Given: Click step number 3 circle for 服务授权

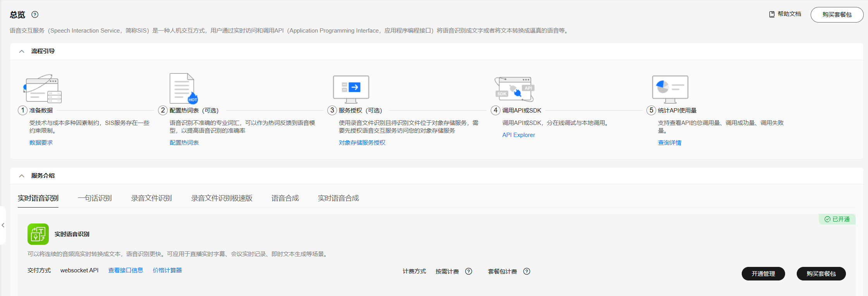Looking at the screenshot, I should [x=332, y=110].
